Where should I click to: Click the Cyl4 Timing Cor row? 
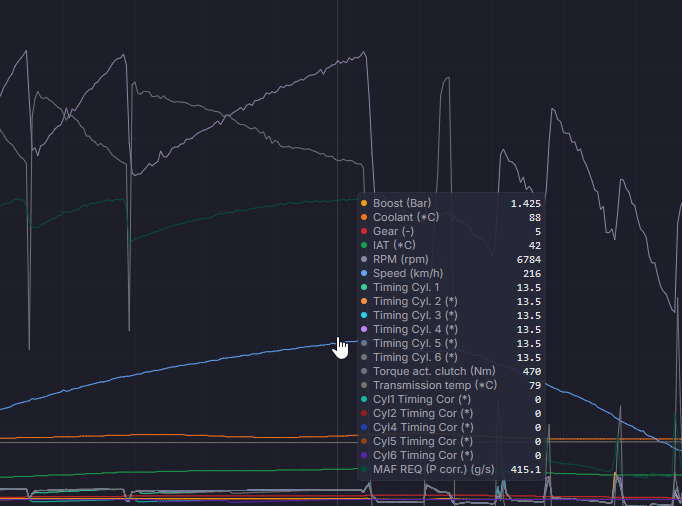451,427
